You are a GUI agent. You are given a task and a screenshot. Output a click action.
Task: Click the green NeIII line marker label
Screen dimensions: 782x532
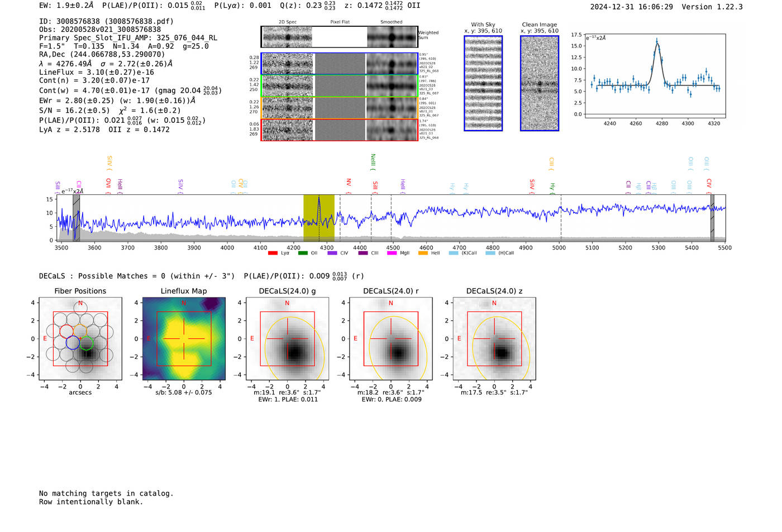coord(373,162)
